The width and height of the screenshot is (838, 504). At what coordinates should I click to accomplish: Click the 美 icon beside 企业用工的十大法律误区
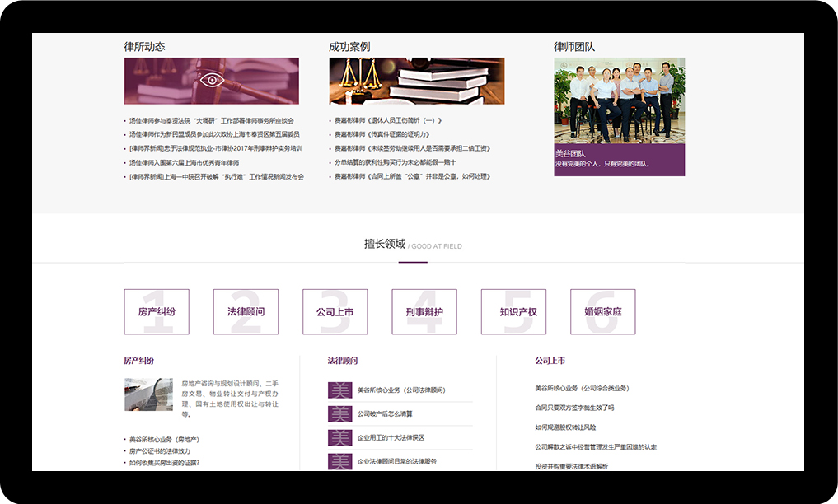pyautogui.click(x=340, y=438)
